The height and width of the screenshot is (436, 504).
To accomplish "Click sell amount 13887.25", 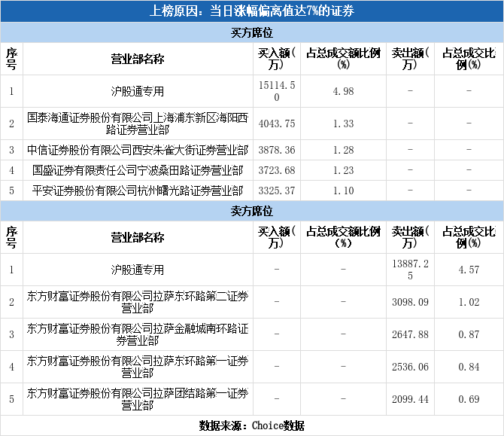I will [x=410, y=270].
